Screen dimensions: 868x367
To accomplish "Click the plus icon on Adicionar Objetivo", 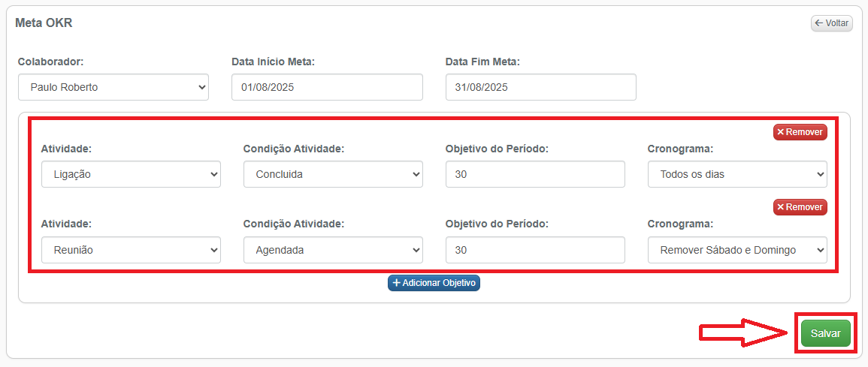I will click(x=396, y=283).
